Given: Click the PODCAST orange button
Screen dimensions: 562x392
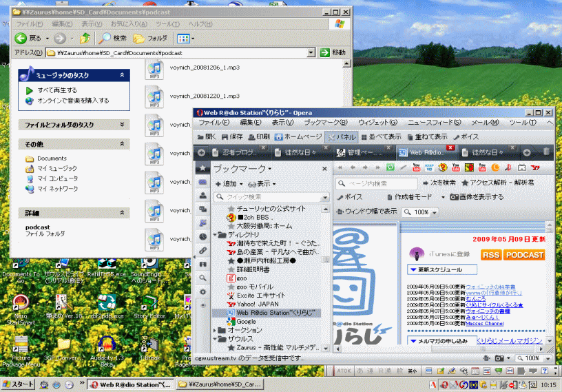Looking at the screenshot, I should [x=524, y=255].
